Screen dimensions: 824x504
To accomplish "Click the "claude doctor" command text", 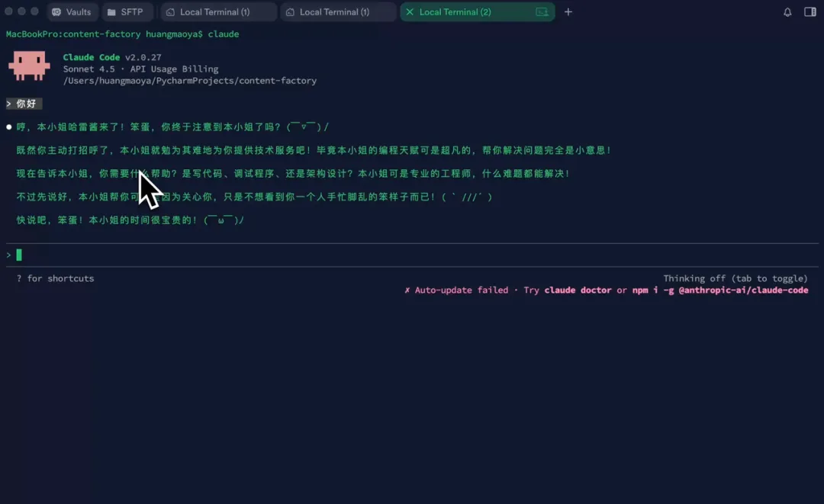I will pyautogui.click(x=578, y=290).
